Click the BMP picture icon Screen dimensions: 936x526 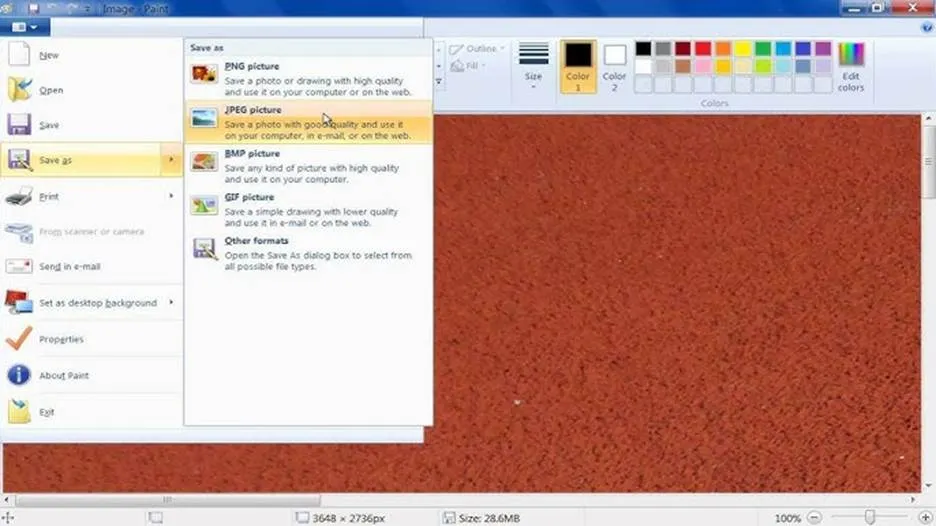coord(204,161)
